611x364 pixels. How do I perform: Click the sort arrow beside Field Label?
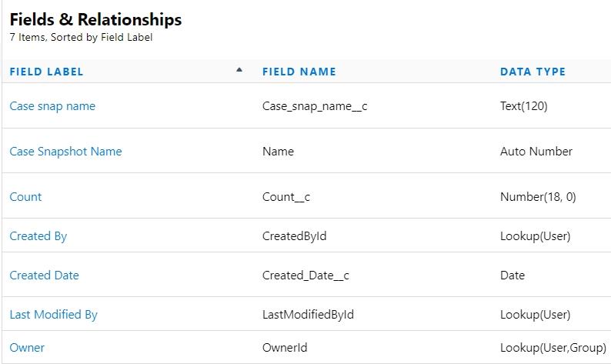click(239, 70)
